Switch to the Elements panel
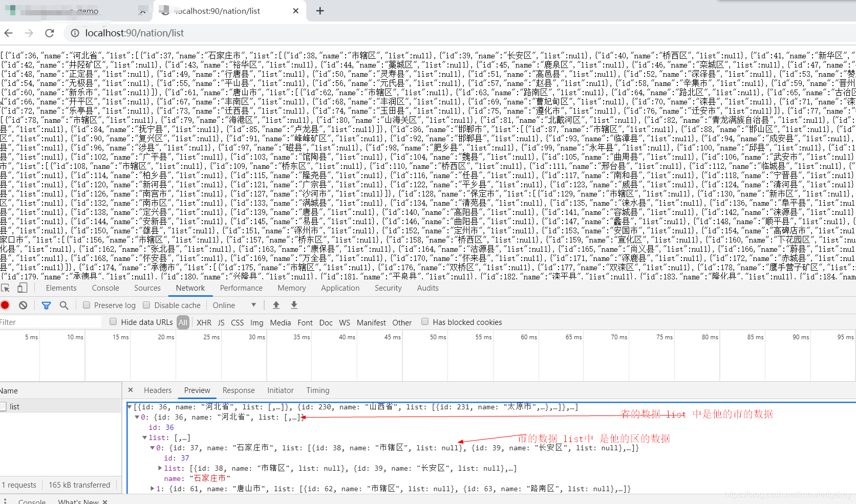 (x=61, y=288)
